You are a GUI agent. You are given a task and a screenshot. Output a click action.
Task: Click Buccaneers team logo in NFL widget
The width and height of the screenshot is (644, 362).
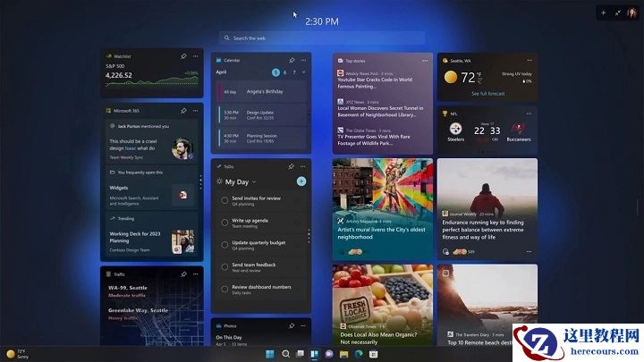[x=518, y=129]
